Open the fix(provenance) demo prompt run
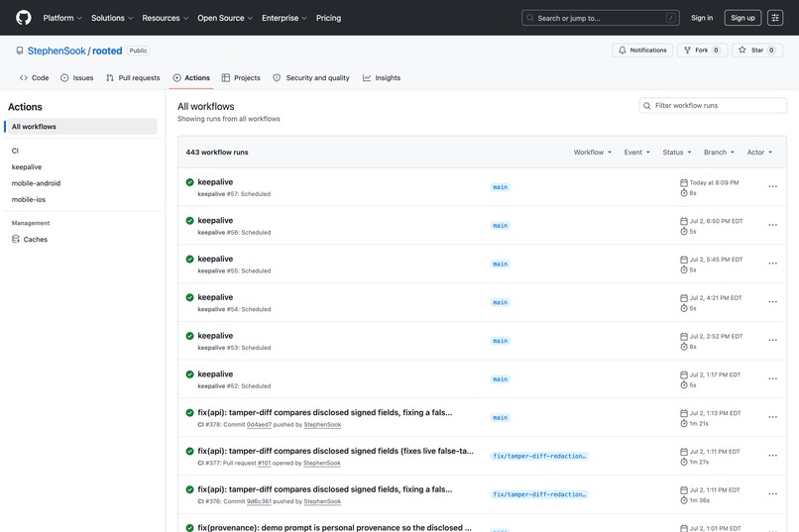This screenshot has width=799, height=532. click(x=334, y=527)
